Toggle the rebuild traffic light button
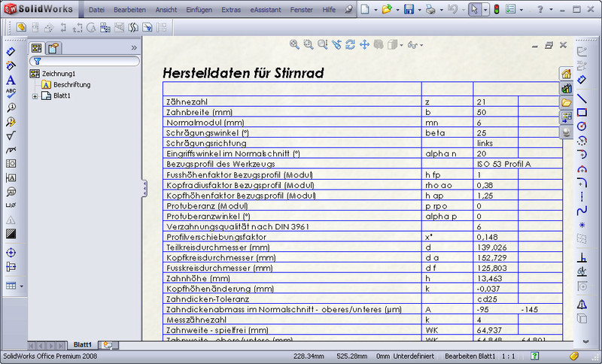 (495, 10)
